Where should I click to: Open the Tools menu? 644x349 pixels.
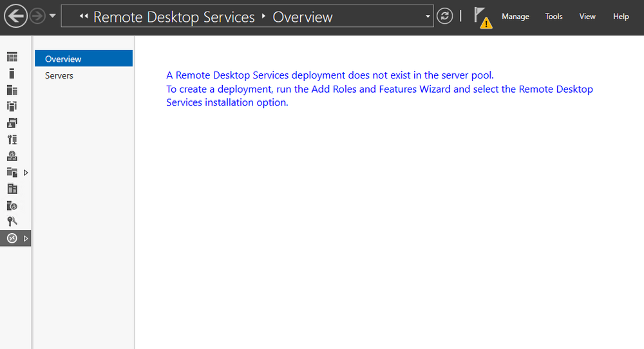coord(554,17)
